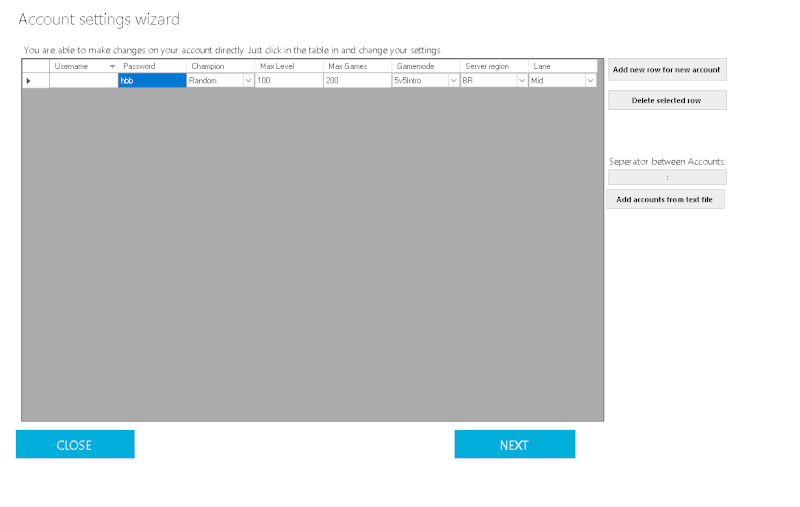800x507 pixels.
Task: Click the Gamemode column header
Action: [x=426, y=66]
